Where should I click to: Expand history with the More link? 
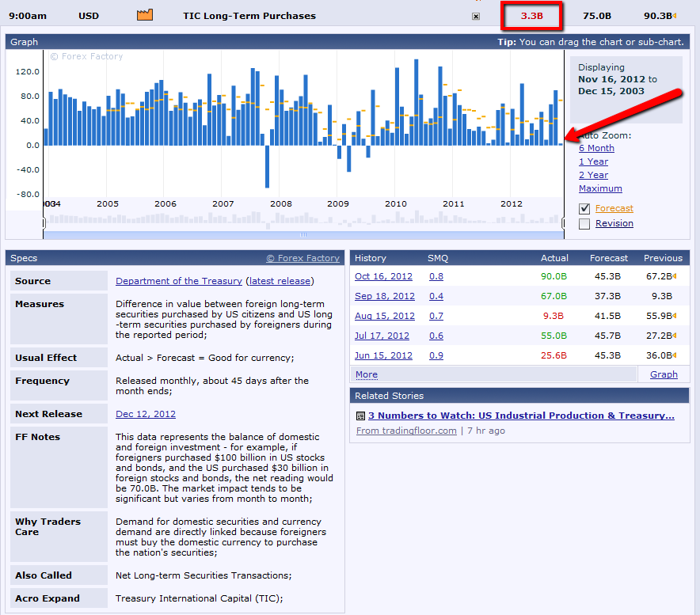click(367, 374)
